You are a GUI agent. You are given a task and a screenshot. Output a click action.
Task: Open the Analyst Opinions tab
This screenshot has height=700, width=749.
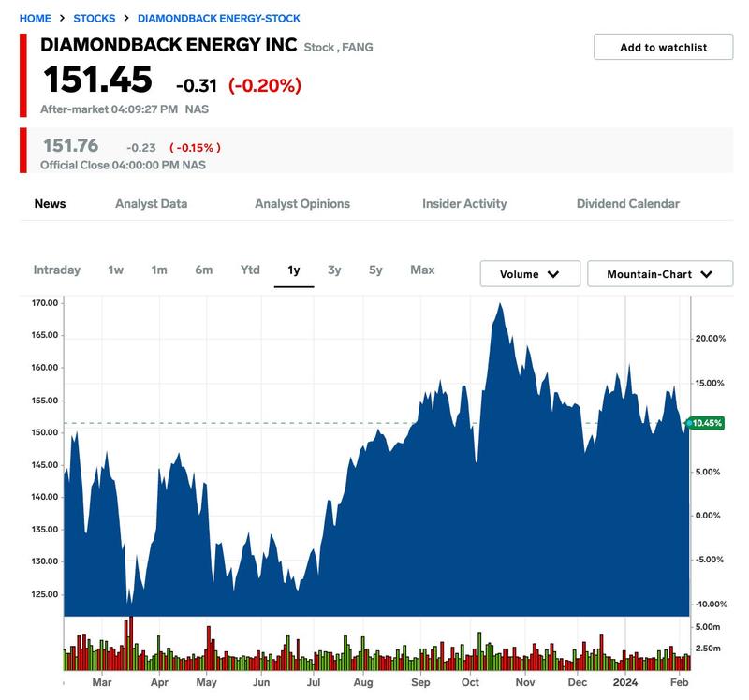302,204
